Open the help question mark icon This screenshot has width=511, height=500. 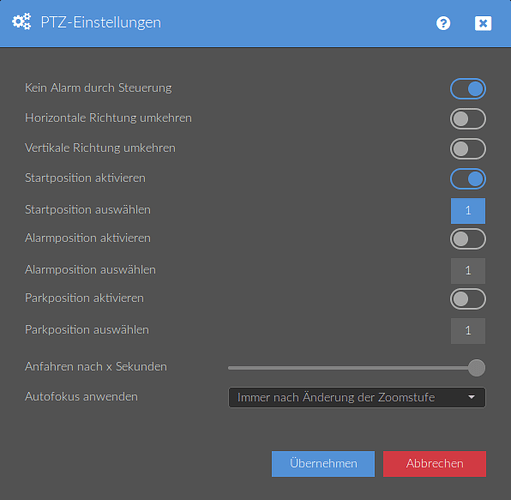[x=443, y=23]
